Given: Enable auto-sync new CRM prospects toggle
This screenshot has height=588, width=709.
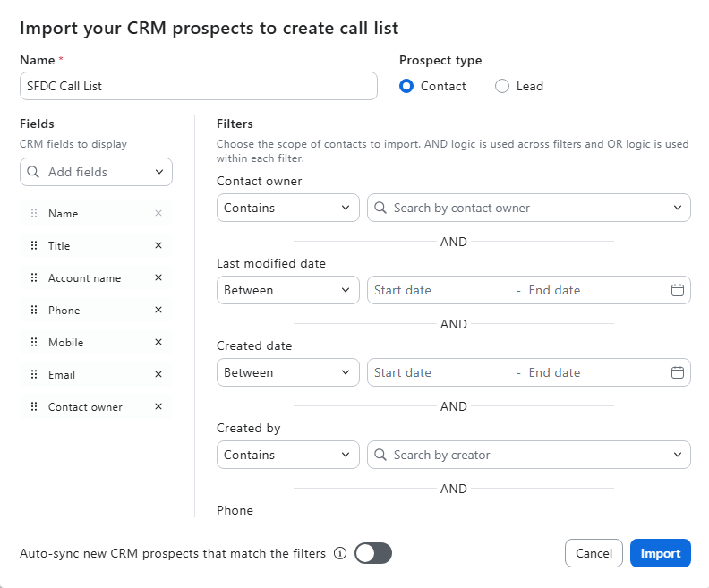Looking at the screenshot, I should (373, 553).
